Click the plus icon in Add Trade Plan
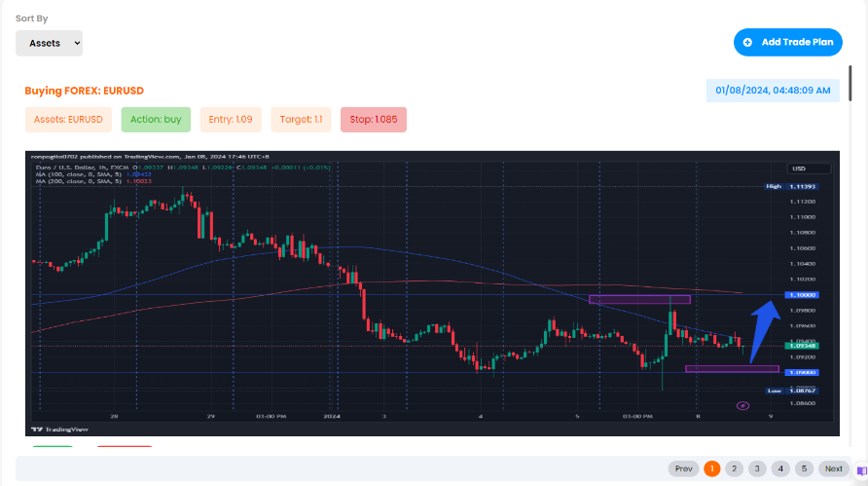The image size is (868, 486). point(747,43)
